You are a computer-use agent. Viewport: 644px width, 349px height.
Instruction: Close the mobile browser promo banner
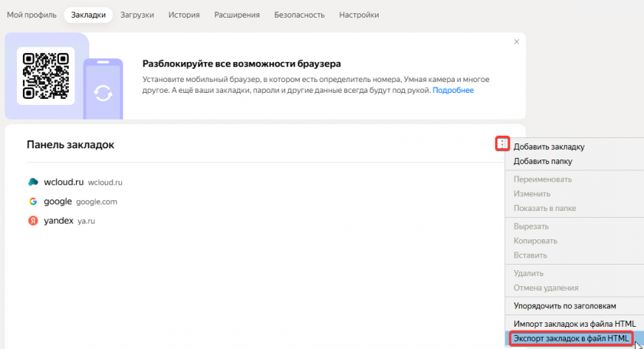pyautogui.click(x=517, y=41)
